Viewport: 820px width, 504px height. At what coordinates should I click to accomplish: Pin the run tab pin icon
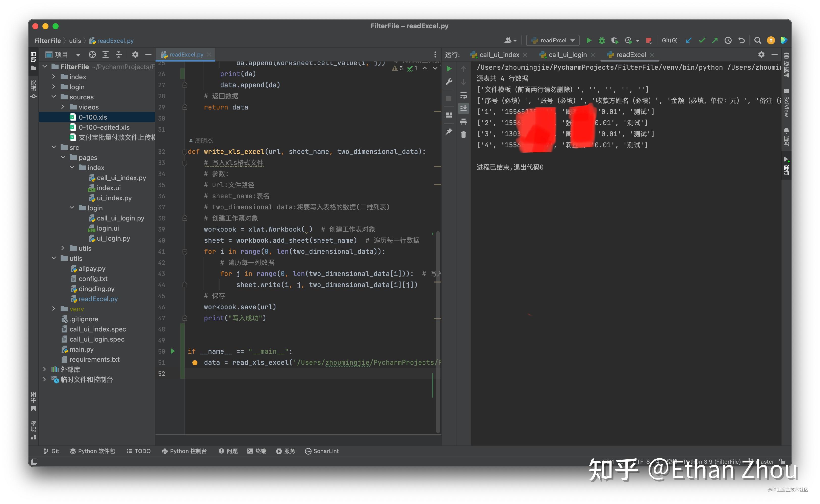click(x=449, y=131)
